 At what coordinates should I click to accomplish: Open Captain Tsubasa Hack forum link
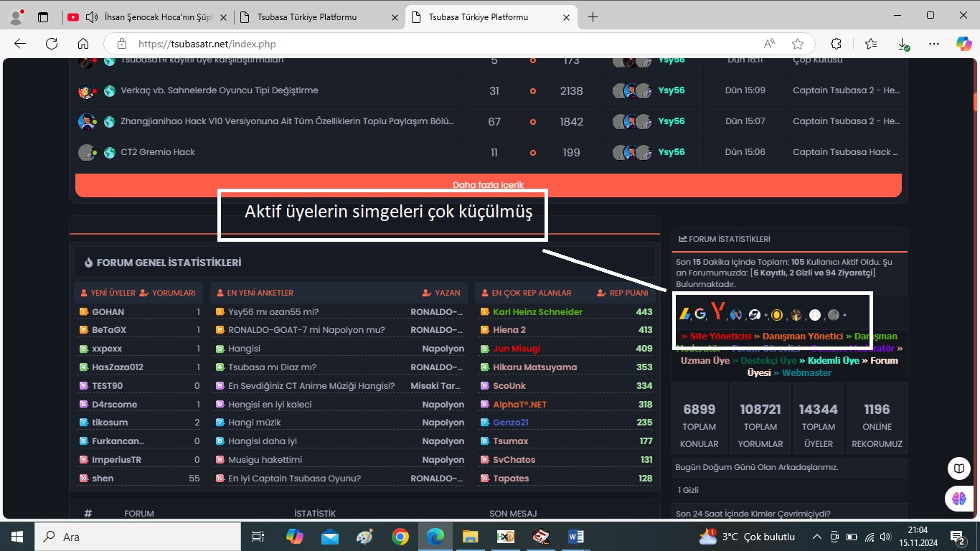[846, 152]
